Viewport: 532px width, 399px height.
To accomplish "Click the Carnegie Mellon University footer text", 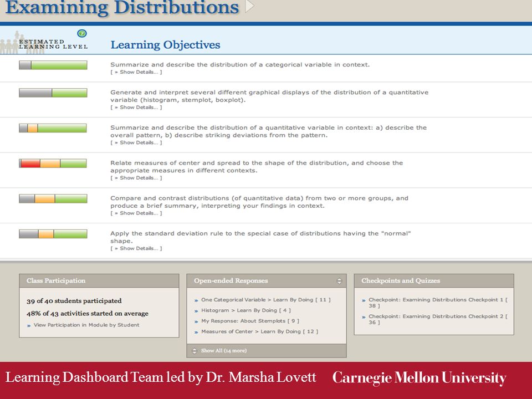I will pyautogui.click(x=419, y=378).
